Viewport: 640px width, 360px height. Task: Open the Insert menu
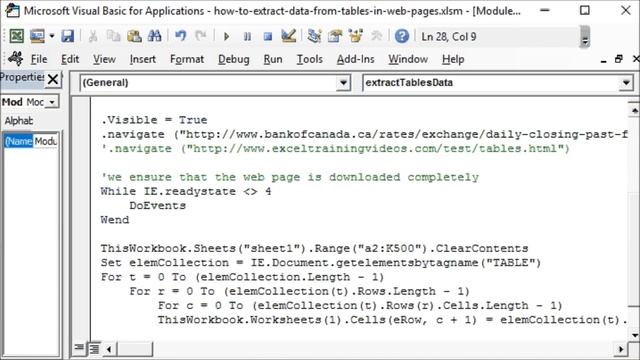[x=142, y=60]
